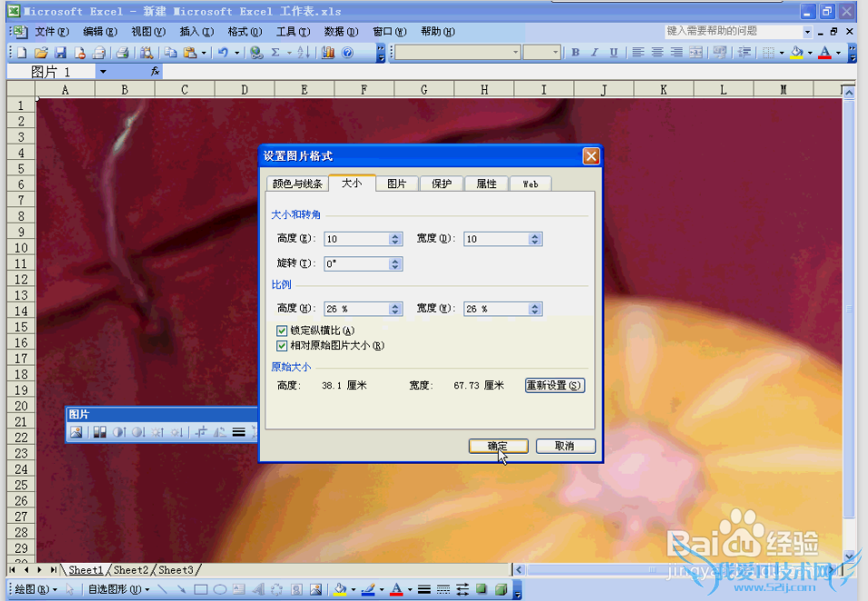
Task: Create a new blank workbook
Action: tap(22, 53)
